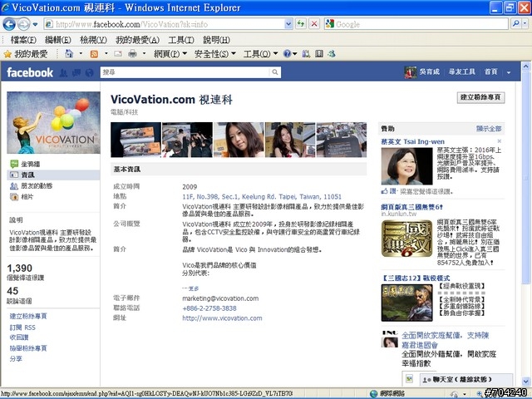Click the Print icon in command bar

133,53
